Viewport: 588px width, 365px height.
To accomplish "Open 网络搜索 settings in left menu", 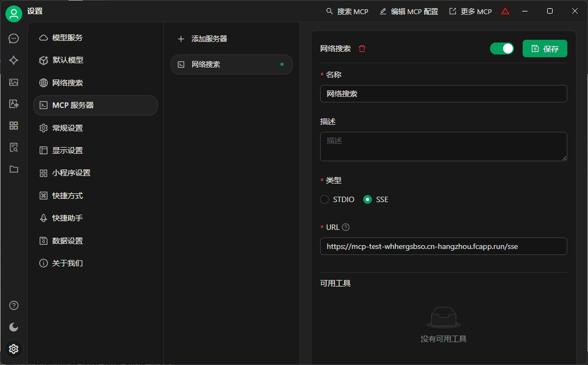I will [x=96, y=83].
